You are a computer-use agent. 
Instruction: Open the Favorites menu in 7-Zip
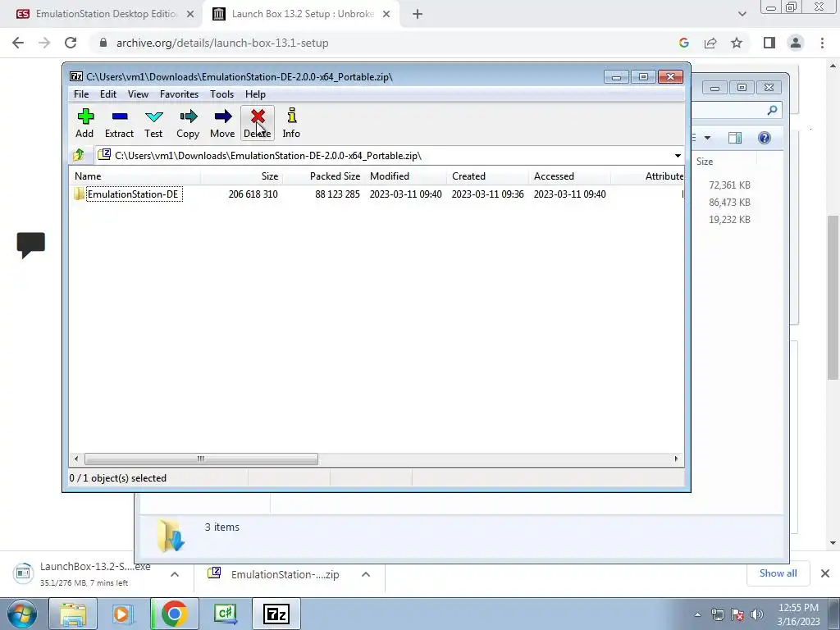click(180, 94)
